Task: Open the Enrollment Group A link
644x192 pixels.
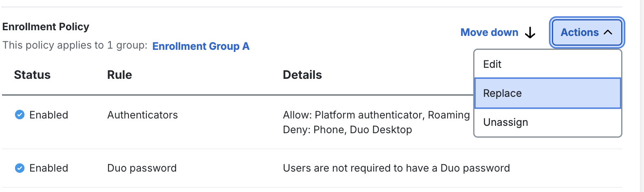Action: 201,46
